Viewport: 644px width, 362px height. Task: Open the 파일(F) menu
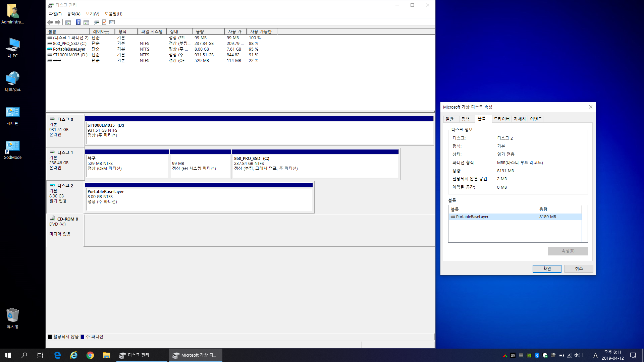[55, 14]
